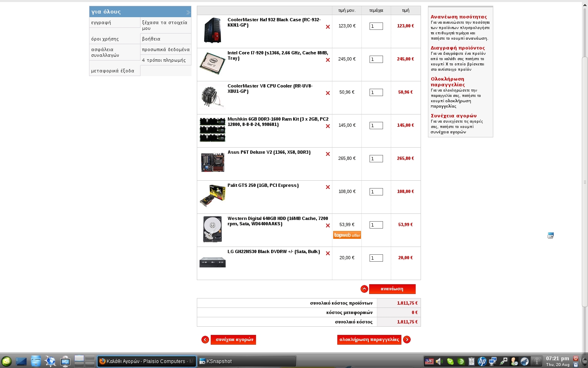Click quantity field for Western Digital HDD
Image resolution: width=588 pixels, height=368 pixels.
pos(376,225)
